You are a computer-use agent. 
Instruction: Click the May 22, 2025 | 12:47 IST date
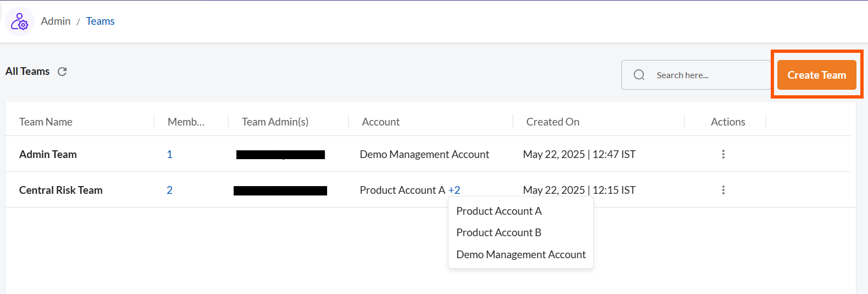(579, 154)
